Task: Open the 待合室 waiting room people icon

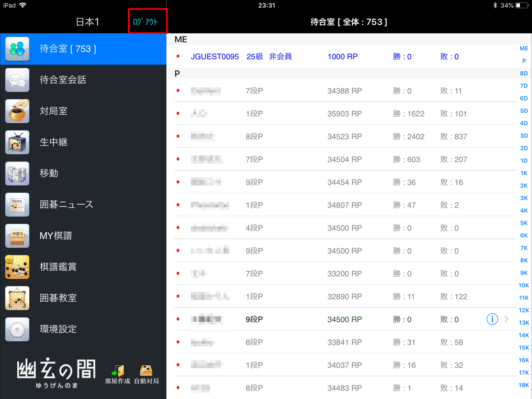Action: point(17,49)
